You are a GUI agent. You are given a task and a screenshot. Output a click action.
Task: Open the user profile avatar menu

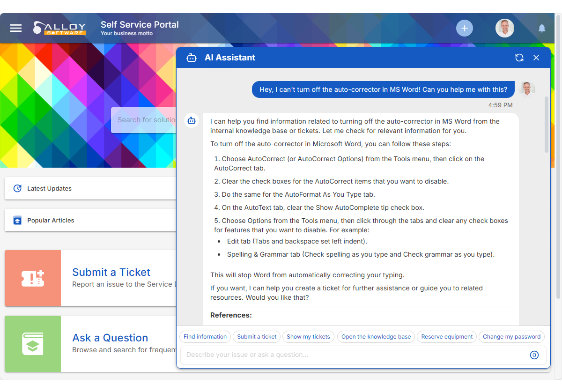(504, 28)
